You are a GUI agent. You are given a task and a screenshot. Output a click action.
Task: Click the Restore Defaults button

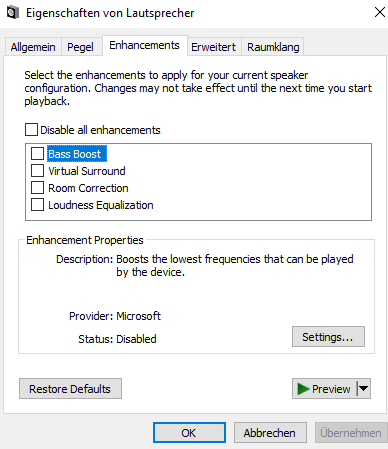coord(70,389)
